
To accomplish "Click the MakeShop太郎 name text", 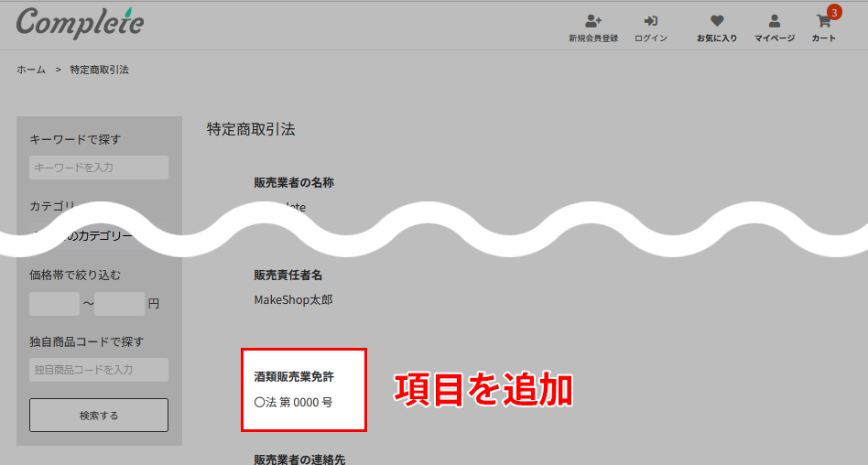I will (x=293, y=299).
